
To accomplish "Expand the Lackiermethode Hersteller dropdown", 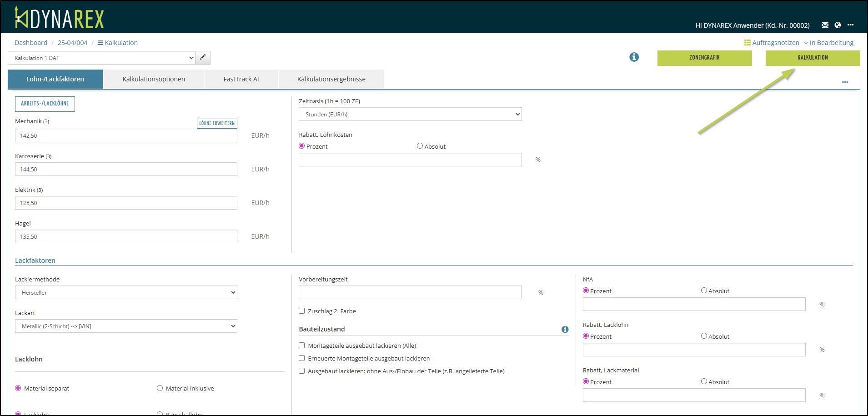I will click(x=126, y=292).
